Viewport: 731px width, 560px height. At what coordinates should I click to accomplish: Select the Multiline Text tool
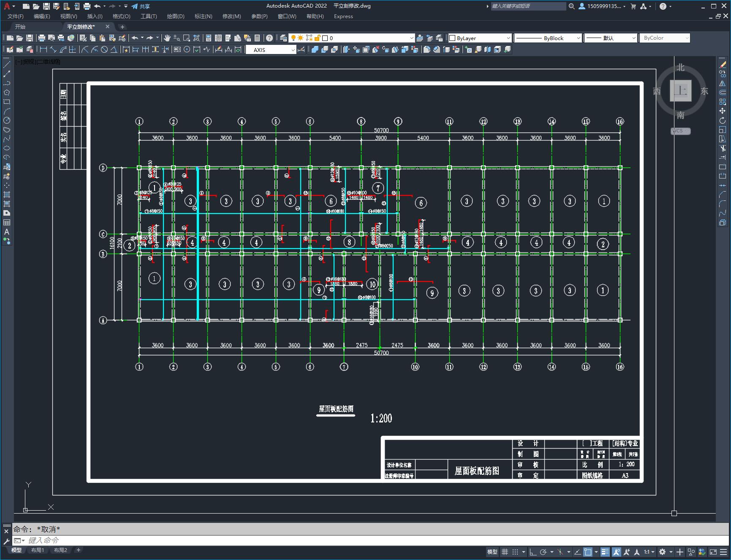tap(7, 232)
